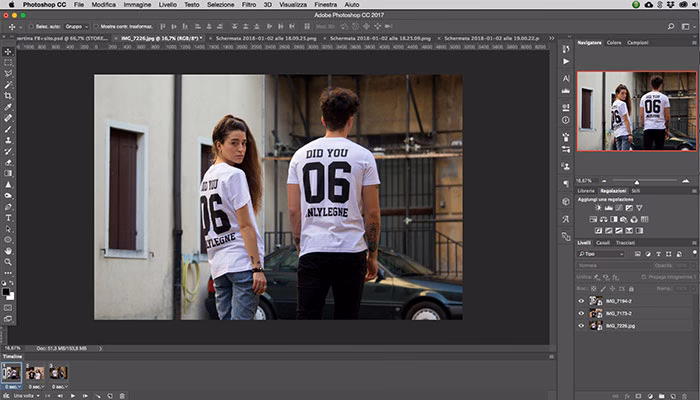Open the Livello menu
Screen dimensions: 700x400
[x=167, y=4]
